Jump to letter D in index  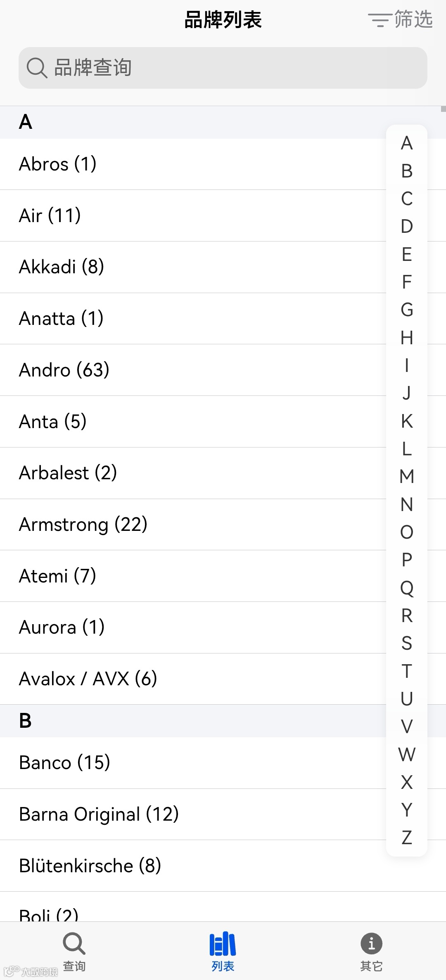pyautogui.click(x=407, y=226)
